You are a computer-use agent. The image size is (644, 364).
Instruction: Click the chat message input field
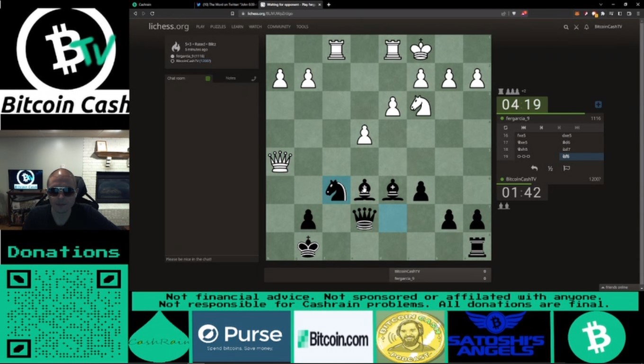pyautogui.click(x=212, y=259)
